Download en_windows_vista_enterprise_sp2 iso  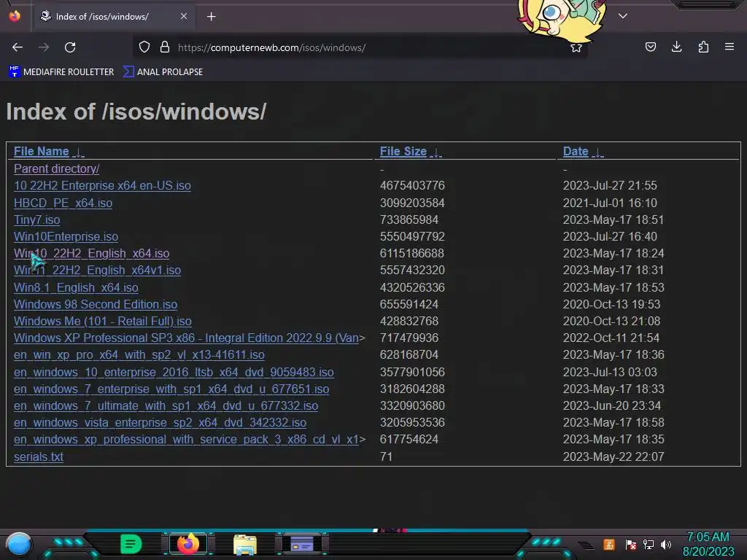pyautogui.click(x=160, y=422)
